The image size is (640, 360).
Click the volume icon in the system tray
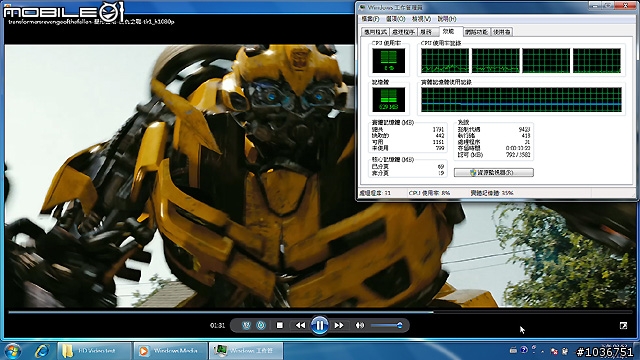click(565, 351)
